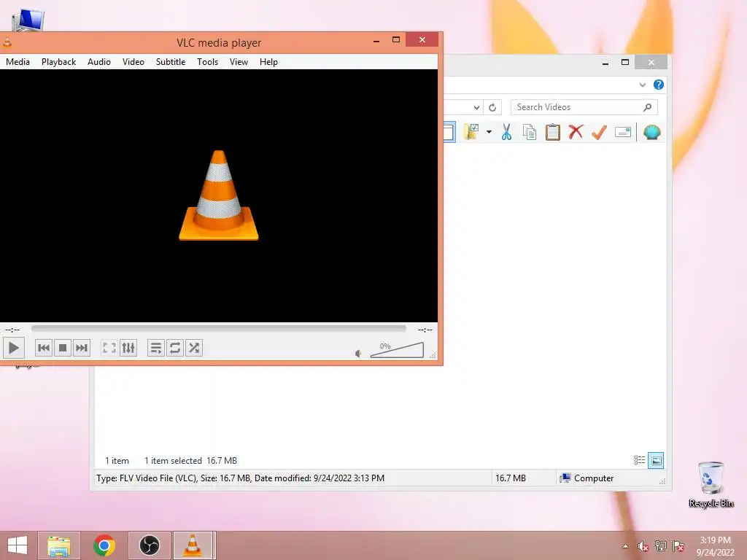Skip to next media in VLC
Viewport: 747px width, 560px height.
[x=82, y=348]
